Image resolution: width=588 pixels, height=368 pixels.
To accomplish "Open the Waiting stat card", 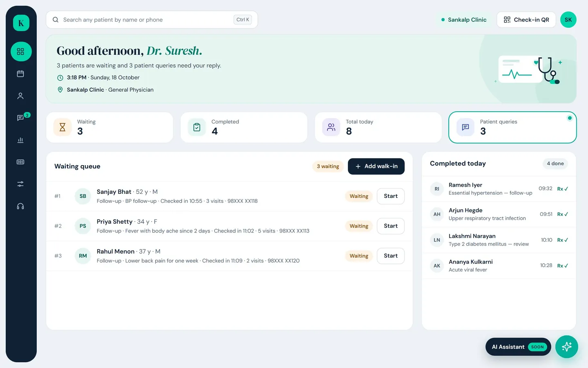I will click(109, 128).
